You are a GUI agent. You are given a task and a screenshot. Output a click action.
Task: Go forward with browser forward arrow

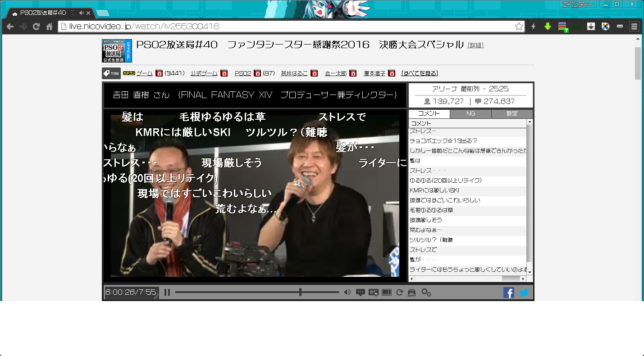pyautogui.click(x=23, y=27)
